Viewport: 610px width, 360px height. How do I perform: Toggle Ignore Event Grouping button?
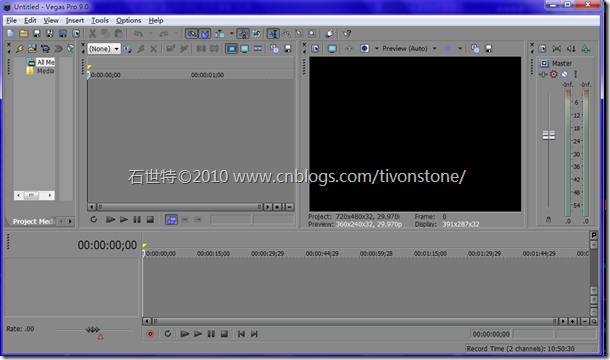(x=256, y=34)
